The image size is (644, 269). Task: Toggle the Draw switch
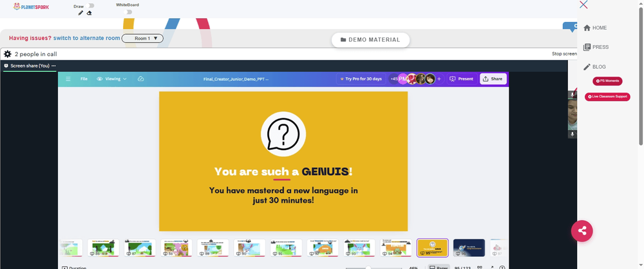click(x=91, y=6)
